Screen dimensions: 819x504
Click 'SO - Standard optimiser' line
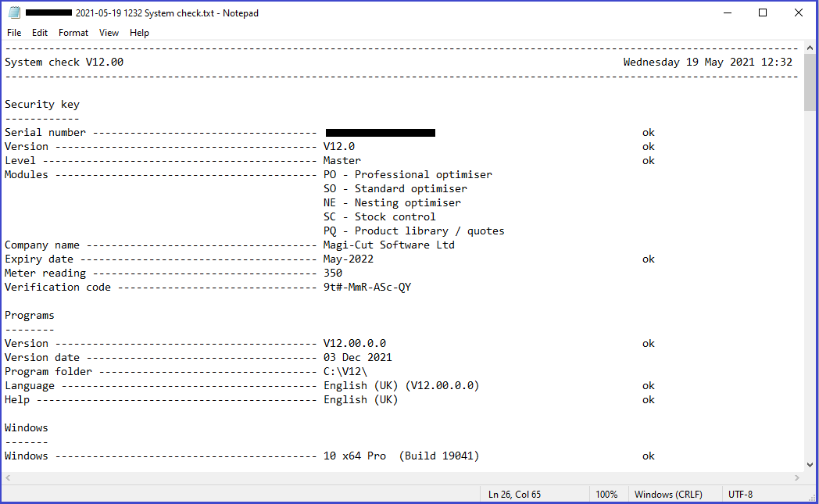click(395, 189)
